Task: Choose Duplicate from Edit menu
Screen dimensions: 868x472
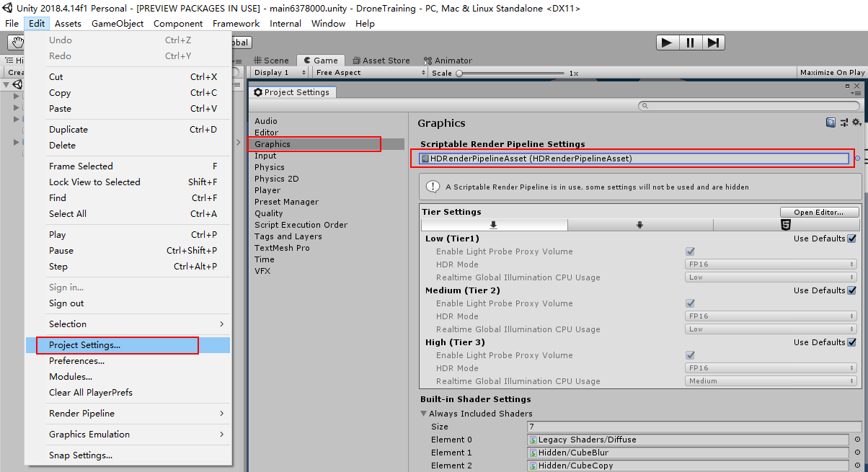Action: [x=128, y=130]
